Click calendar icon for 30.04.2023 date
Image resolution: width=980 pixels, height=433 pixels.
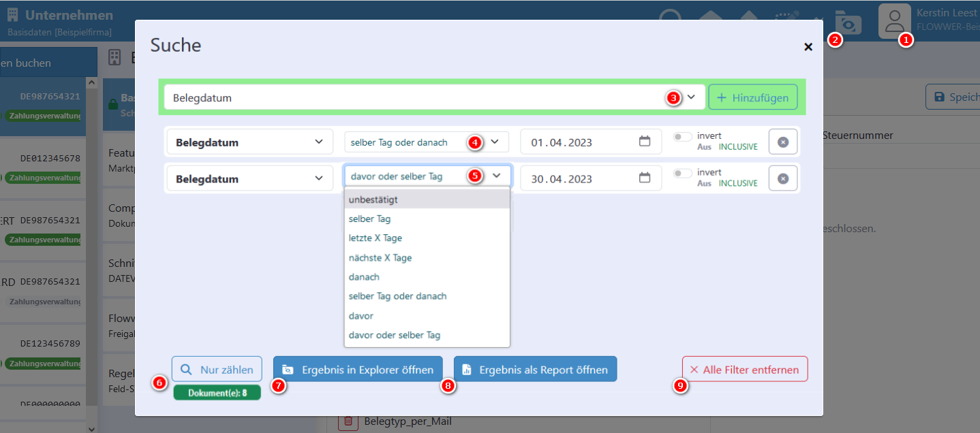pyautogui.click(x=645, y=178)
